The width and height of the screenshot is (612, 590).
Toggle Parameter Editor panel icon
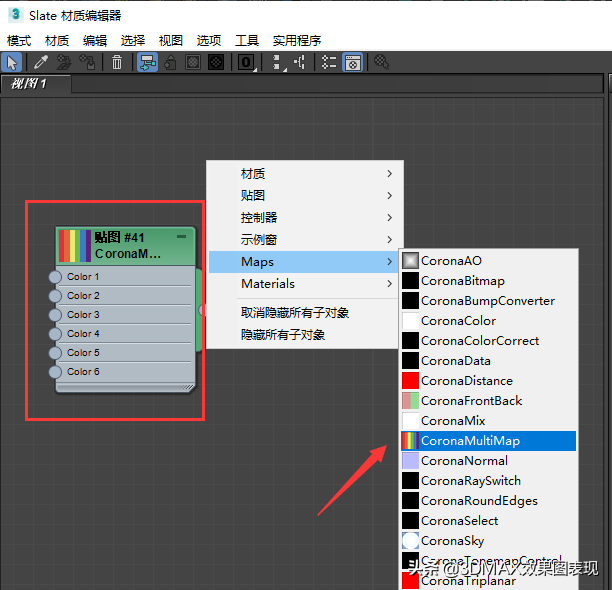[x=352, y=62]
